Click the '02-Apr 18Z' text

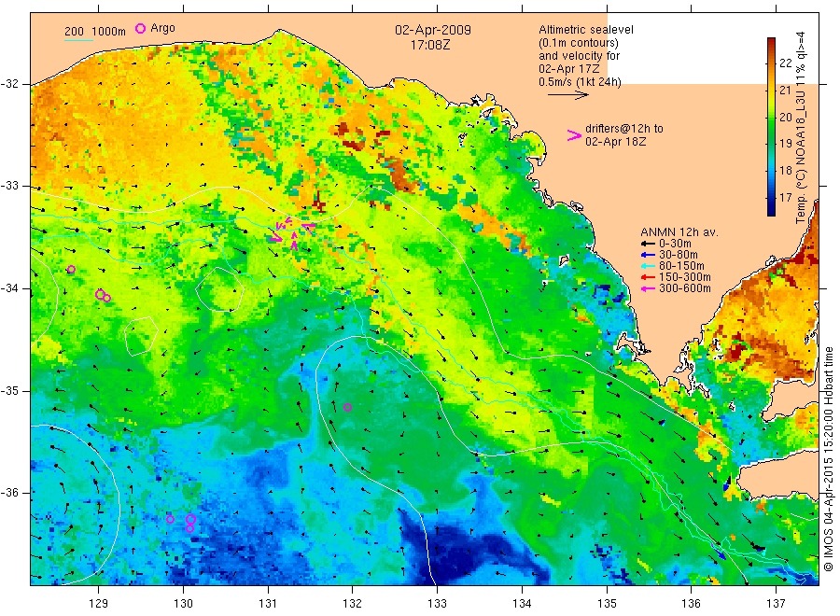[x=616, y=142]
